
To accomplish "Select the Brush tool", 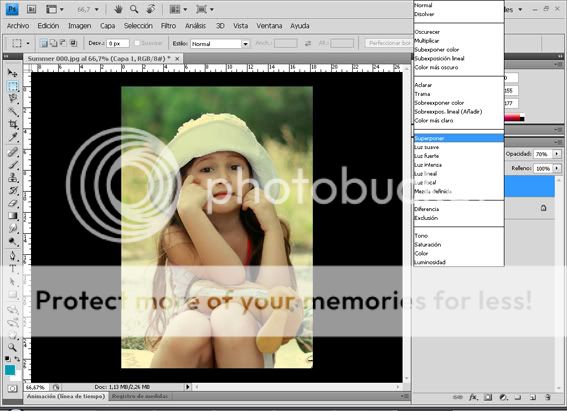I will click(x=13, y=165).
